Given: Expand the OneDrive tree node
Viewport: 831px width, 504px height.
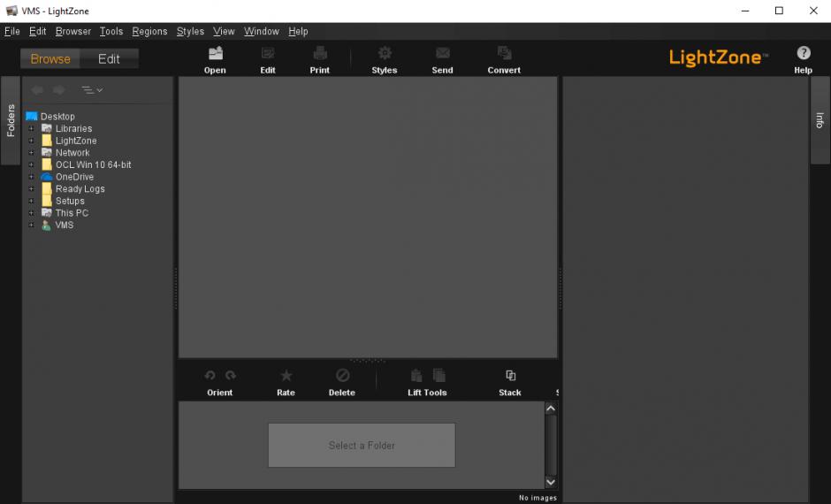Looking at the screenshot, I should click(x=31, y=177).
